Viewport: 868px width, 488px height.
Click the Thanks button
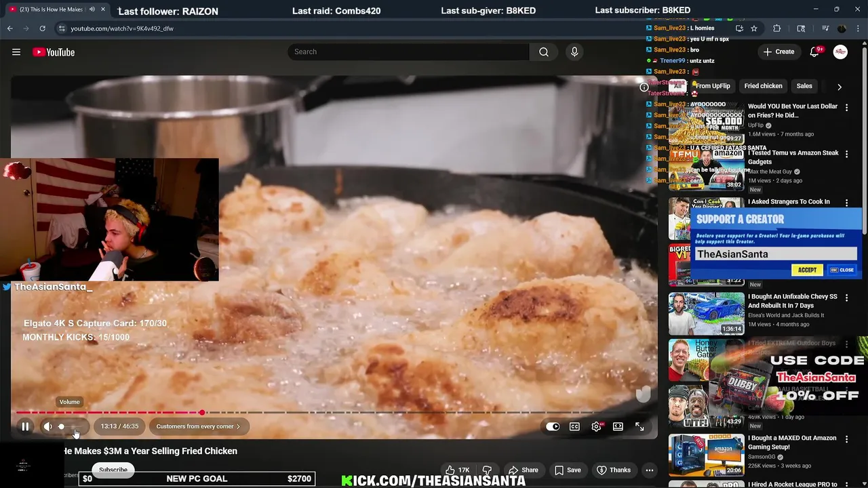613,470
